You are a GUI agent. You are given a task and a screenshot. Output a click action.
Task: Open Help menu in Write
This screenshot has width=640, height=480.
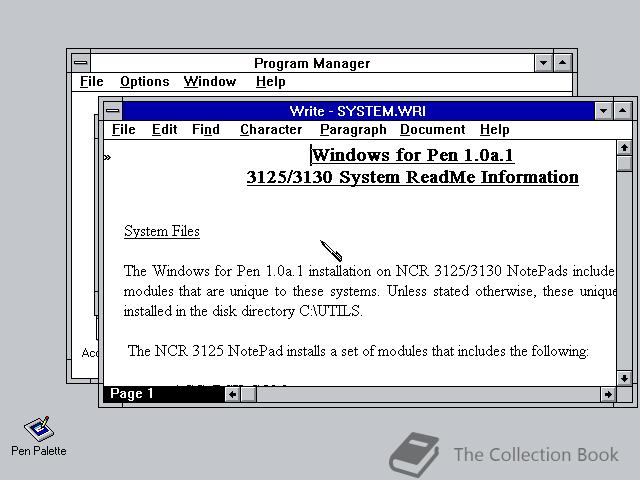(494, 130)
